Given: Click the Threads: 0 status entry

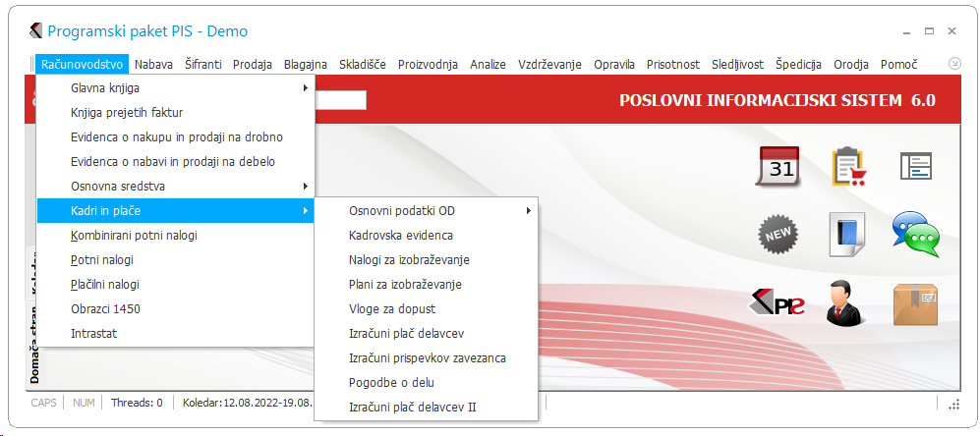Looking at the screenshot, I should click(x=137, y=403).
